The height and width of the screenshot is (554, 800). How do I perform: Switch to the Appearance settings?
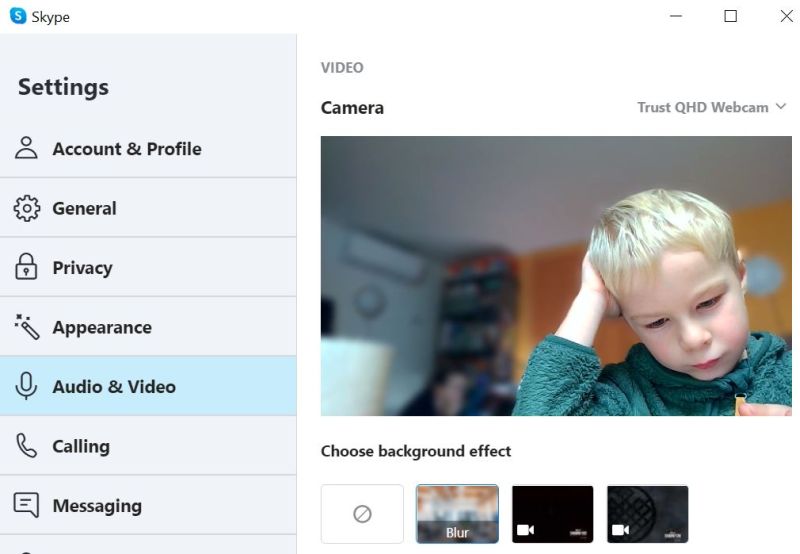148,327
